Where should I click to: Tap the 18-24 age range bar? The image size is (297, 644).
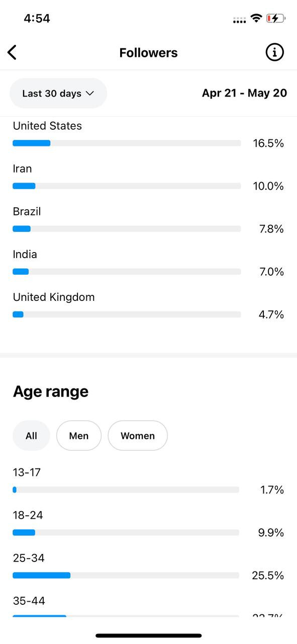[x=126, y=532]
